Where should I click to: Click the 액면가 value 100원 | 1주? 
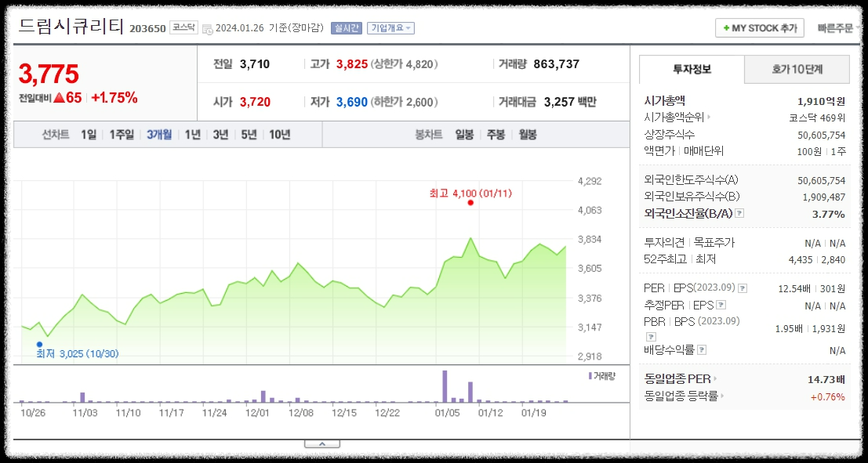click(823, 151)
